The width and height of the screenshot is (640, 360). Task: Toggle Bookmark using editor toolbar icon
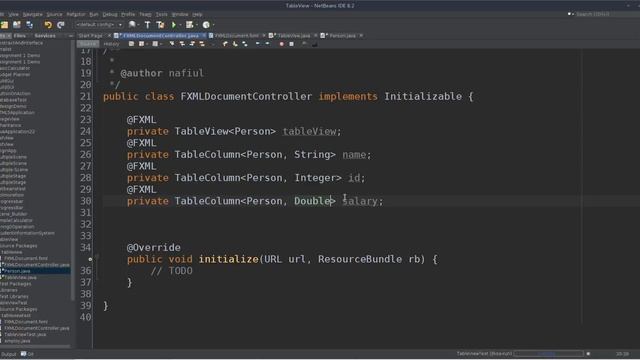click(245, 44)
